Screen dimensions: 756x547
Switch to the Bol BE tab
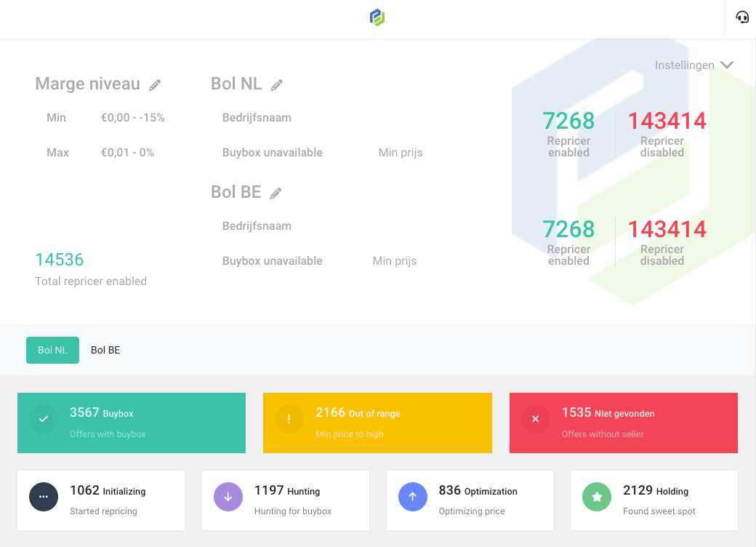click(105, 350)
